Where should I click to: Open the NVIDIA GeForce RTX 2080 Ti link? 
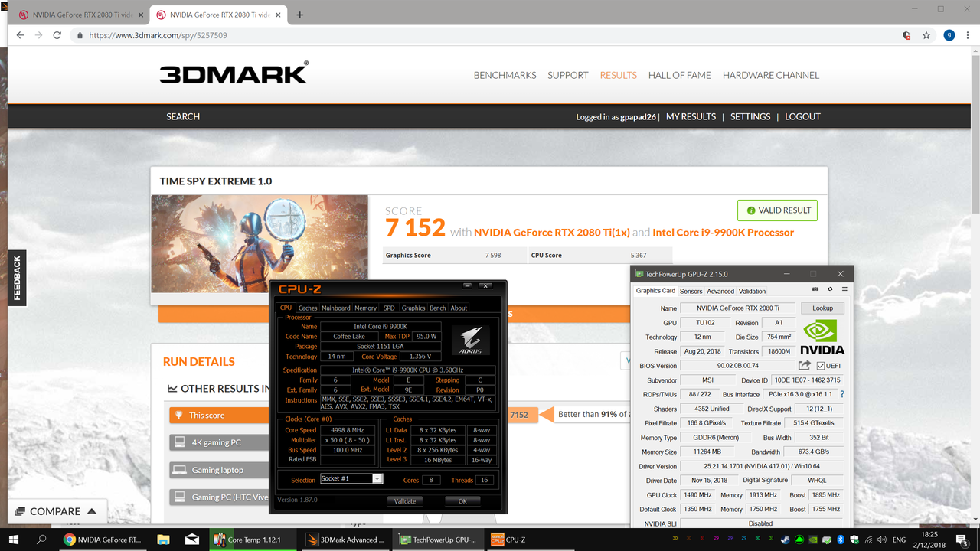click(x=551, y=233)
